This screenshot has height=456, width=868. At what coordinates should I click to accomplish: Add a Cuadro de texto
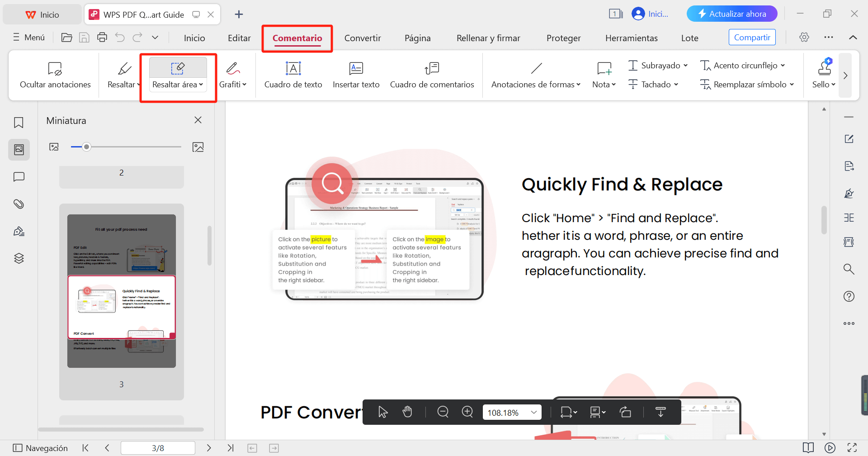[x=293, y=75]
